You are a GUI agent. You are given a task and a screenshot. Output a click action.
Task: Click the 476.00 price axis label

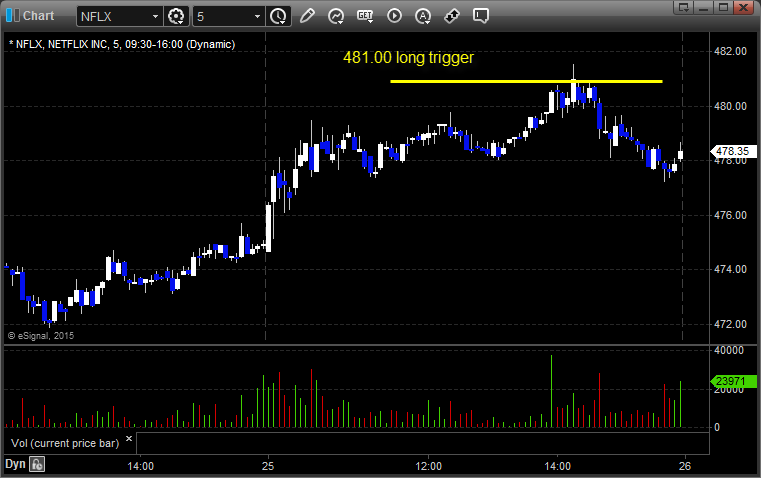(730, 215)
